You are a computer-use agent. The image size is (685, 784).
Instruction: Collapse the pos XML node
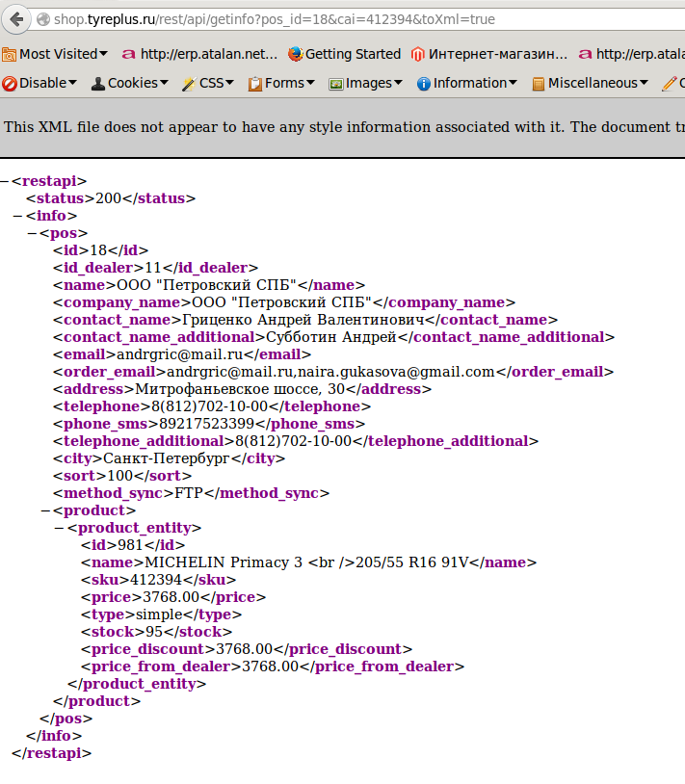pos(32,233)
